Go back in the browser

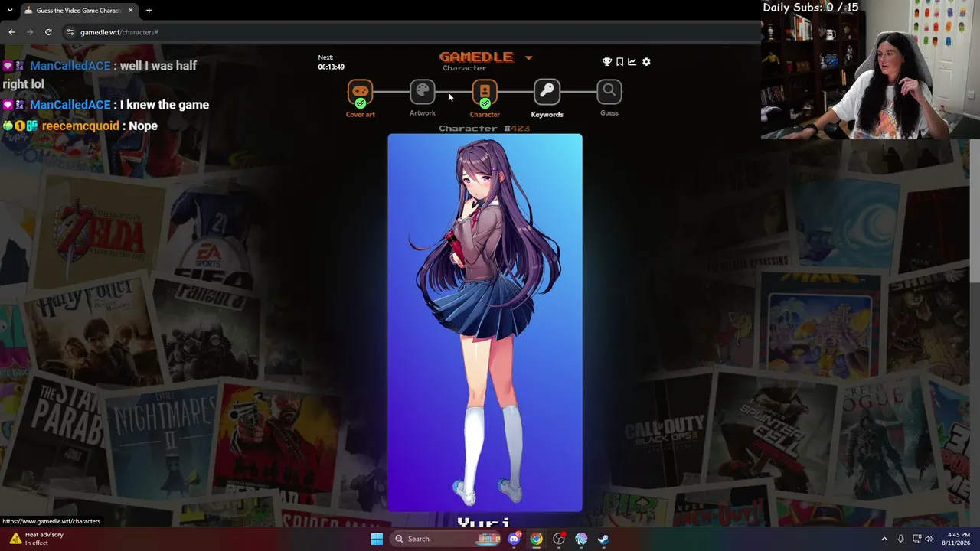click(x=11, y=32)
